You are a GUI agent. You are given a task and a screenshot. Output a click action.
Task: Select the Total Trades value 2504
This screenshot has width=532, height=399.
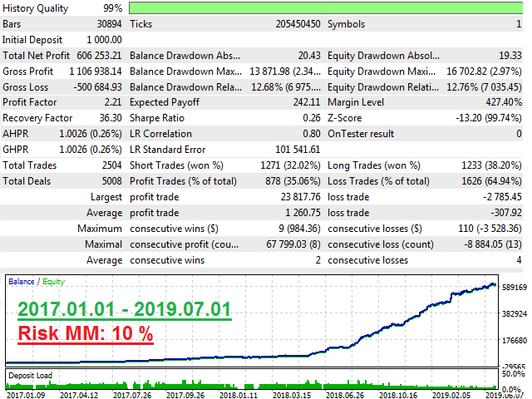point(109,165)
